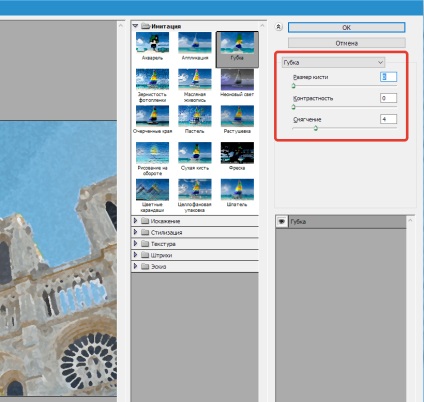Expand the Искажение folder
This screenshot has height=402, width=424.
pos(135,221)
